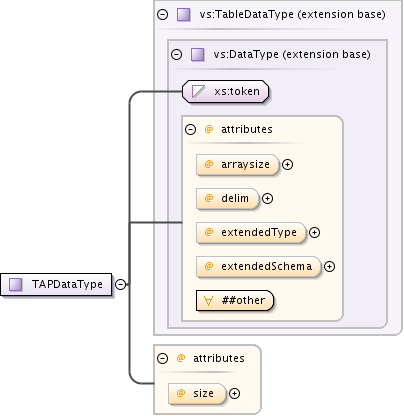
Task: Click the @ icon beside upper attributes header
Action: click(209, 129)
